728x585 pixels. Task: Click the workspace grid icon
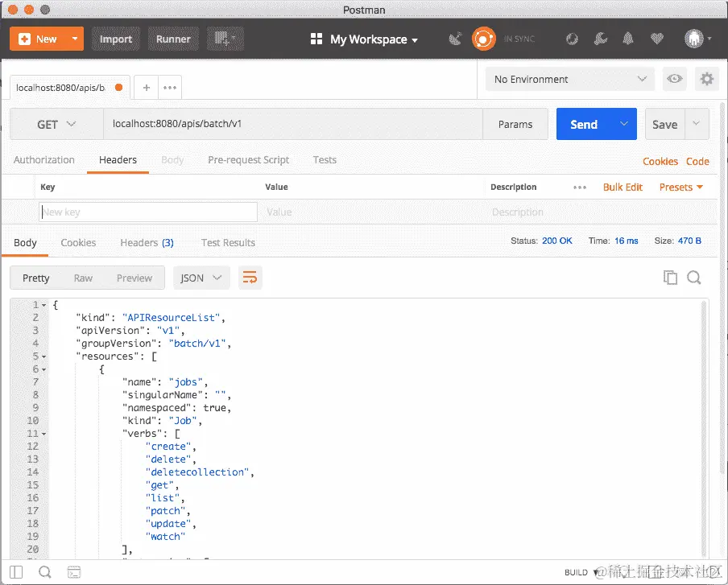click(x=316, y=39)
